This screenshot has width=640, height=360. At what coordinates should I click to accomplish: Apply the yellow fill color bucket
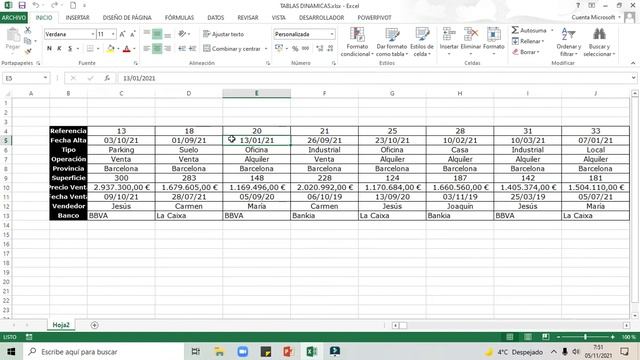pyautogui.click(x=110, y=49)
